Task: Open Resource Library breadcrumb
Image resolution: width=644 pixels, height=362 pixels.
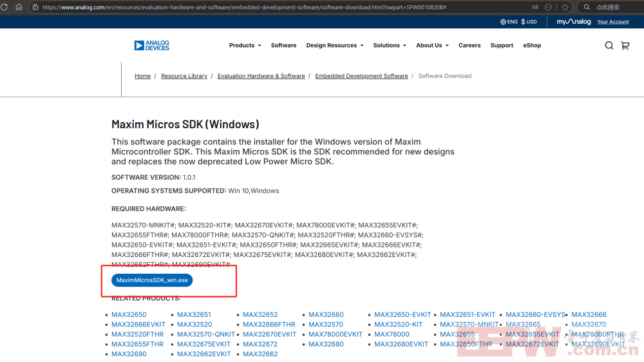Action: coord(184,76)
